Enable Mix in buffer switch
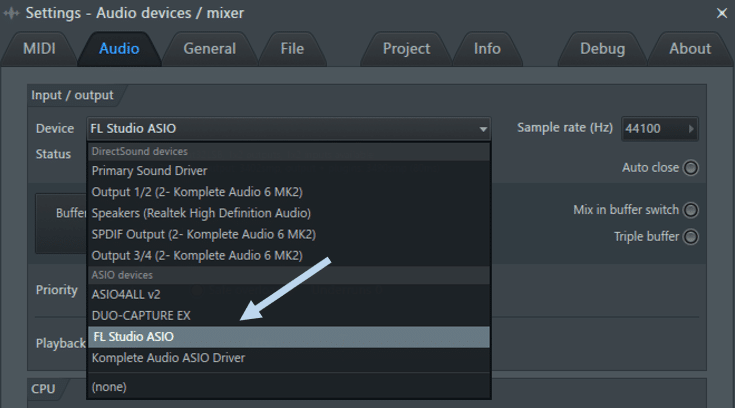 pyautogui.click(x=690, y=210)
